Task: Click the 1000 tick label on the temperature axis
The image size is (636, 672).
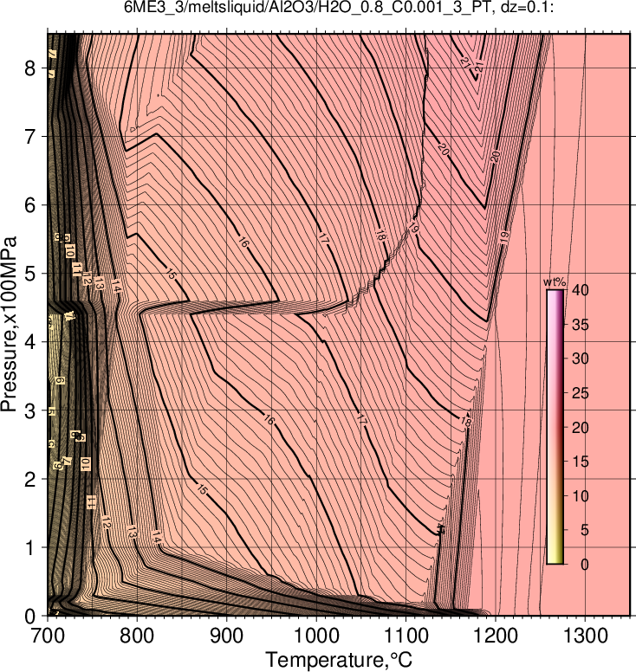Action: pos(316,636)
